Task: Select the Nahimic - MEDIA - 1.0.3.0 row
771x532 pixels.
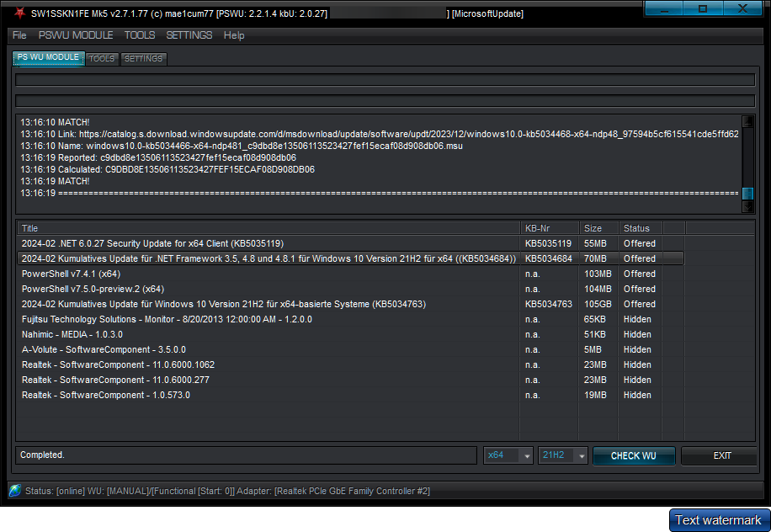Action: (x=351, y=334)
